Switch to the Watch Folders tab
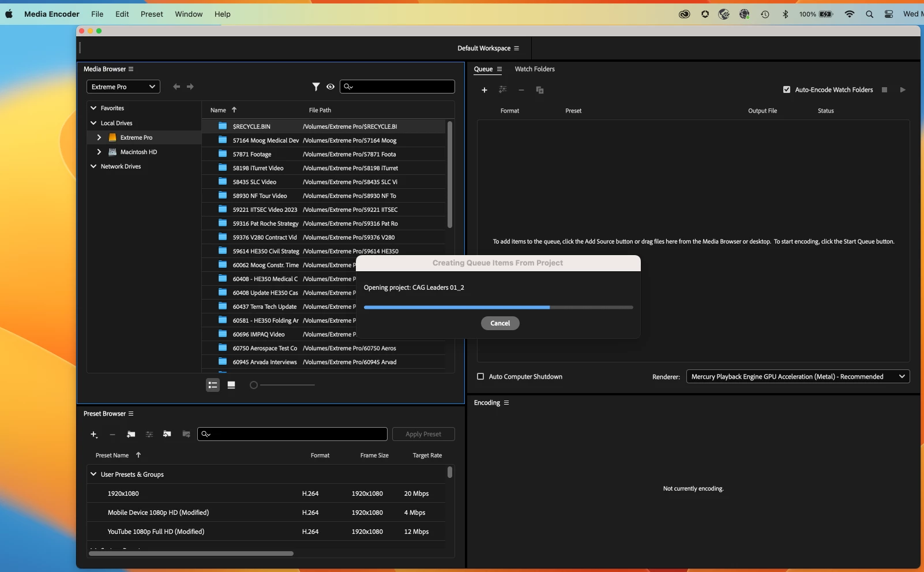Viewport: 924px width, 572px height. 535,69
